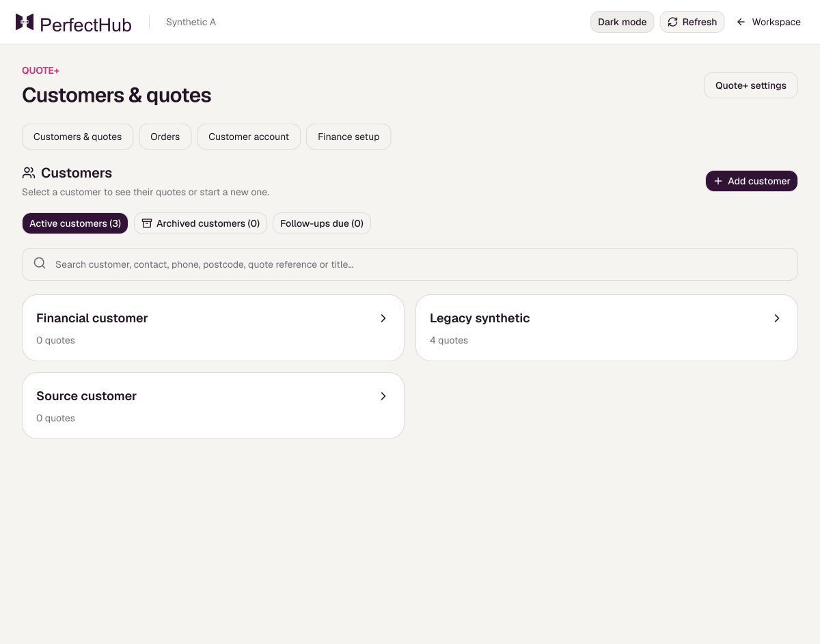
Task: Switch to the Orders tab
Action: (165, 137)
